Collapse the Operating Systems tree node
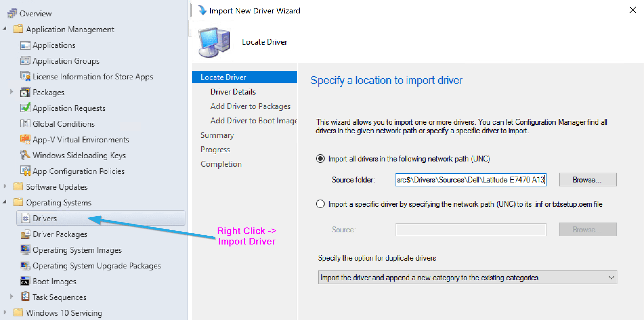 pos(5,202)
